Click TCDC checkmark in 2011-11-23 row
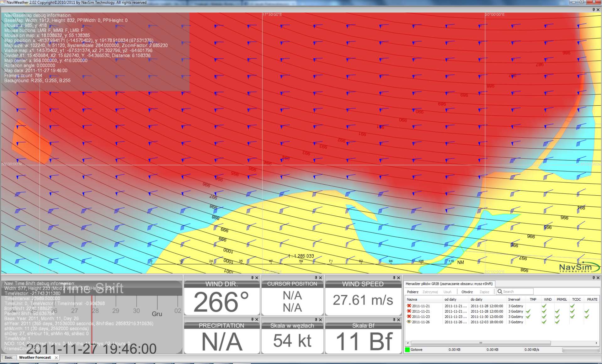 click(x=572, y=316)
